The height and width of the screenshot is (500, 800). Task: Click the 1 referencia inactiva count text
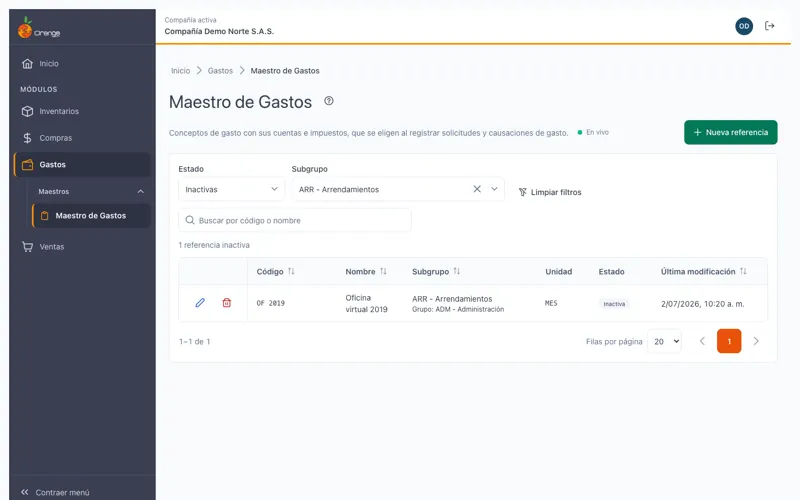point(214,245)
